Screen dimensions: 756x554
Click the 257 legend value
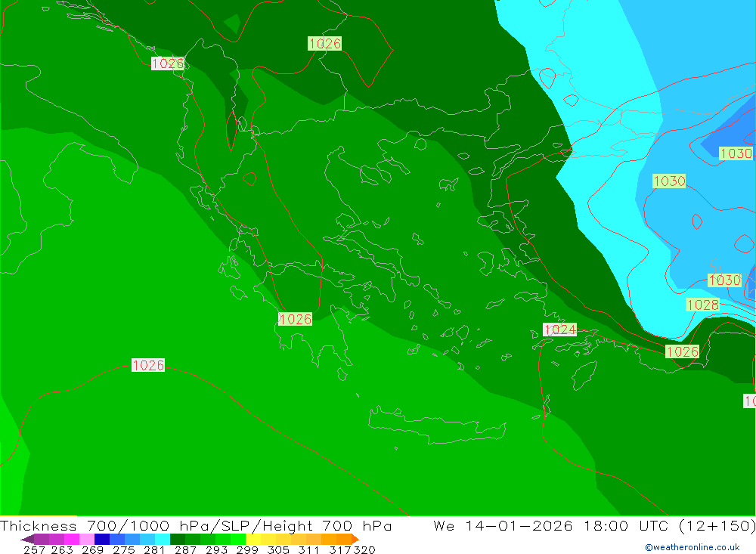tap(34, 549)
